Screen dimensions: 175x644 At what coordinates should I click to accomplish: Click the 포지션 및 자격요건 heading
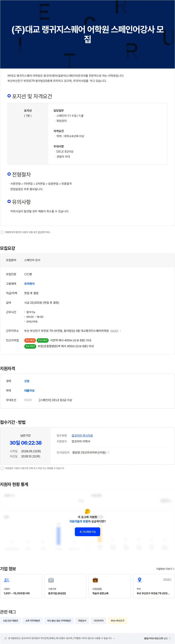pos(32,96)
